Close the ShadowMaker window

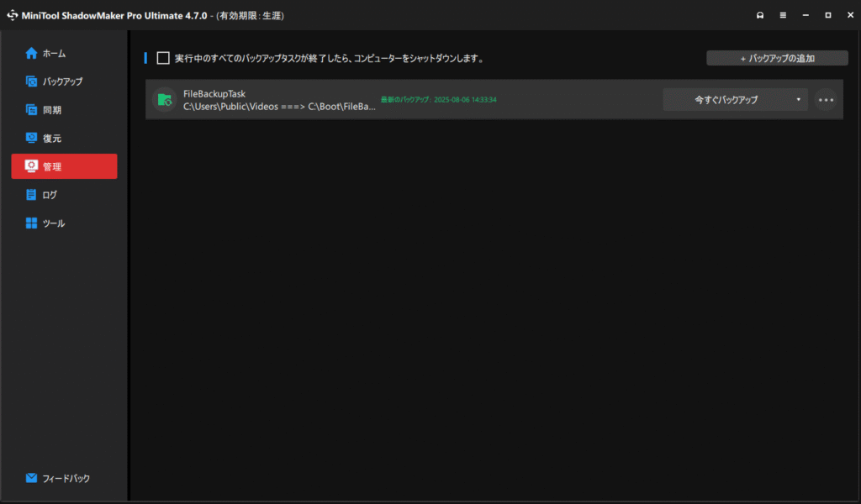click(x=850, y=15)
